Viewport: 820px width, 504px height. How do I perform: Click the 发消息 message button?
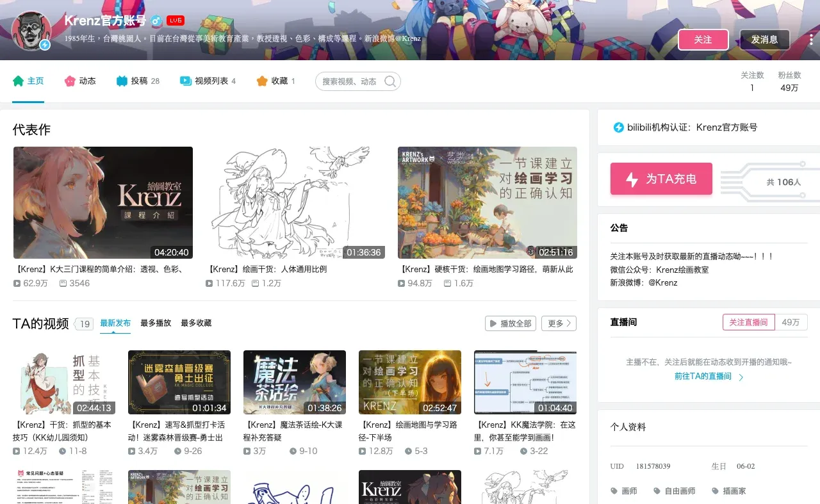click(x=765, y=40)
